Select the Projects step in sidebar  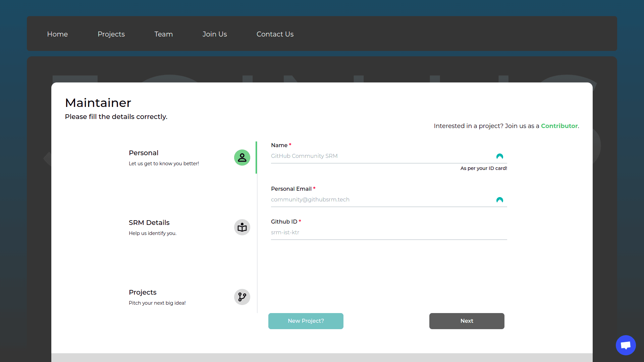point(142,292)
